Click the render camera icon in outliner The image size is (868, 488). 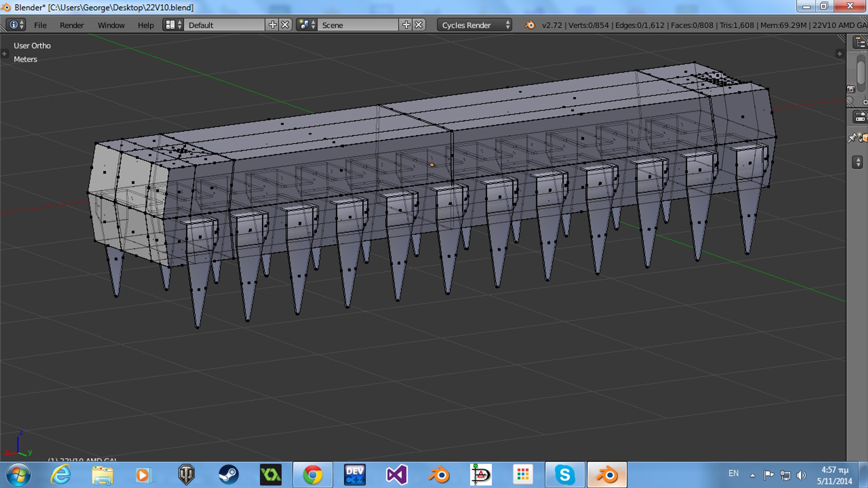pyautogui.click(x=851, y=89)
